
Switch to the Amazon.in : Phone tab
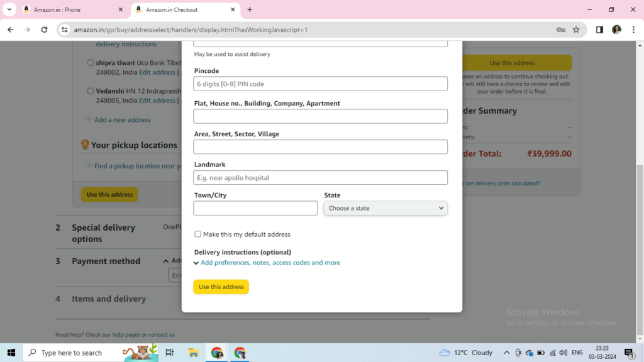(68, 10)
